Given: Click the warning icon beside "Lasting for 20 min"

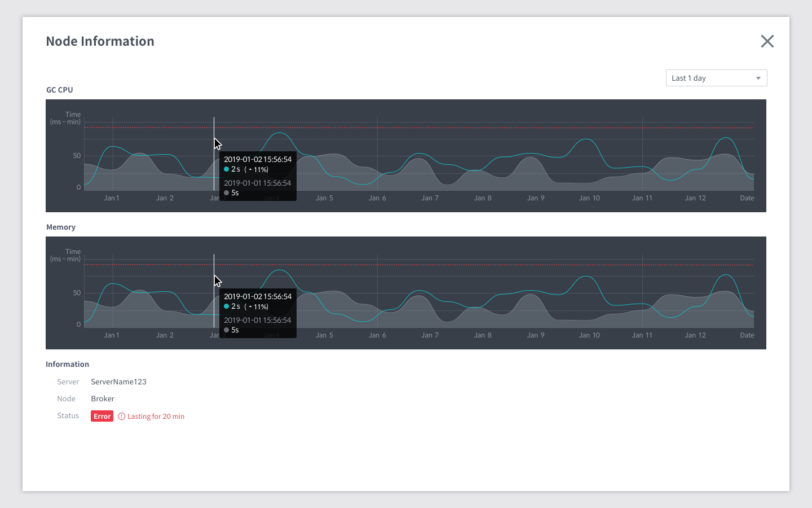Looking at the screenshot, I should point(121,416).
